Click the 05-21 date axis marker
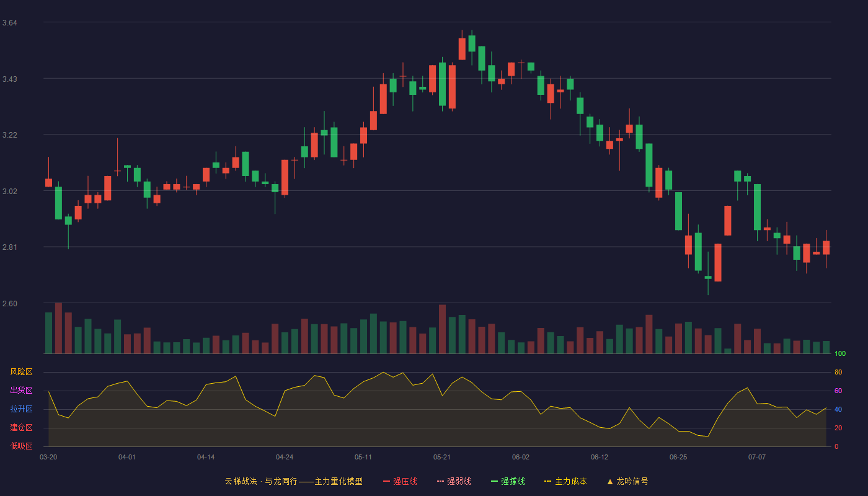Viewport: 868px width, 496px height. (x=442, y=457)
